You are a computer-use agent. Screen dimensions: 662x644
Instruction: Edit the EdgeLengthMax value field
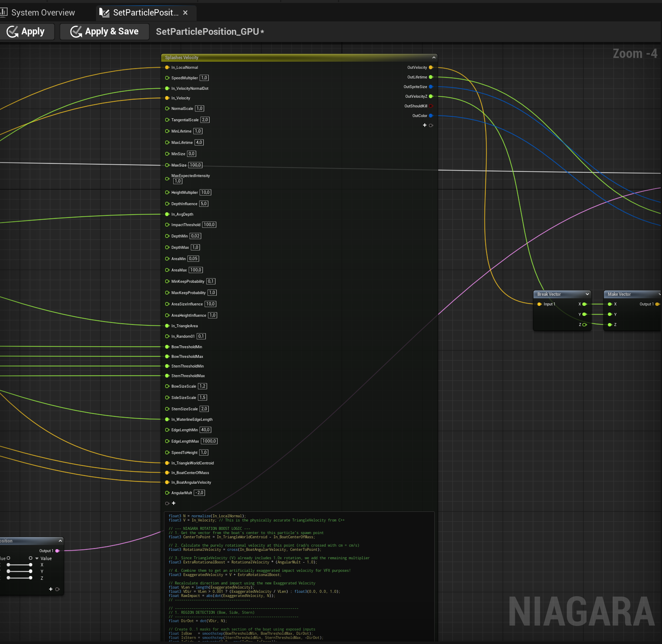209,441
